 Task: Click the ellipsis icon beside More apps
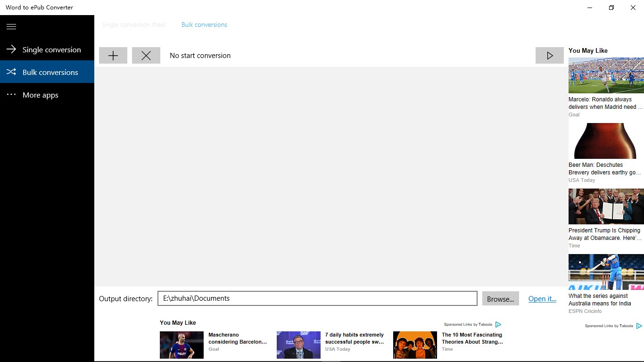(x=11, y=94)
